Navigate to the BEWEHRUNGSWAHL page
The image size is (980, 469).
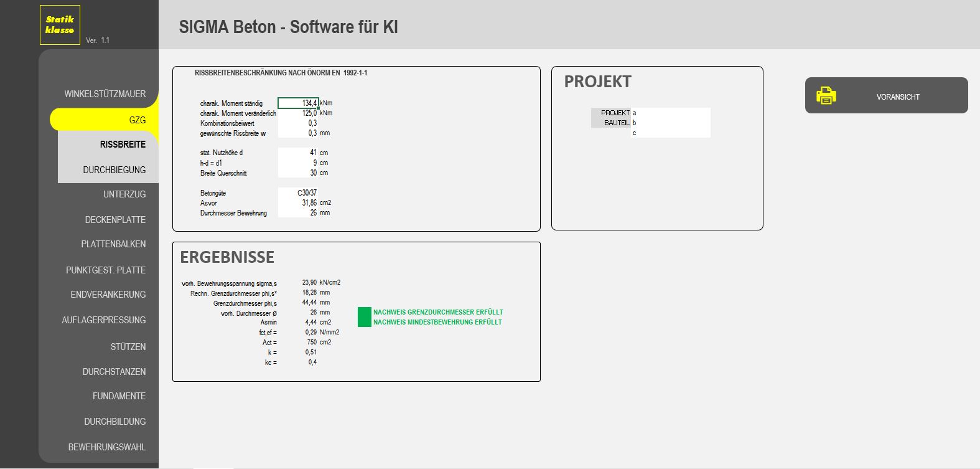coord(106,447)
